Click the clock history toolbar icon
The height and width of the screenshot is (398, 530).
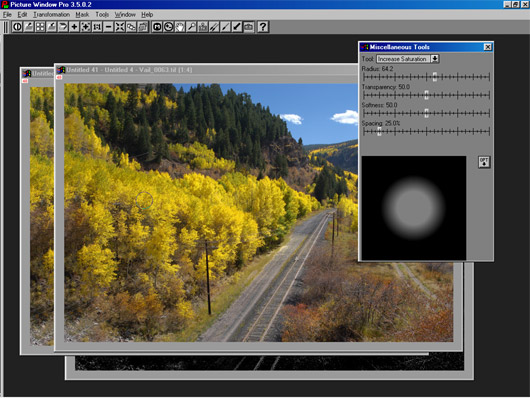click(x=168, y=27)
